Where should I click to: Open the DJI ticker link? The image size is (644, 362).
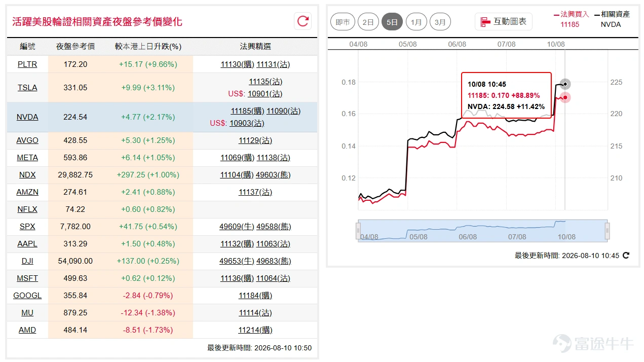[x=27, y=261]
